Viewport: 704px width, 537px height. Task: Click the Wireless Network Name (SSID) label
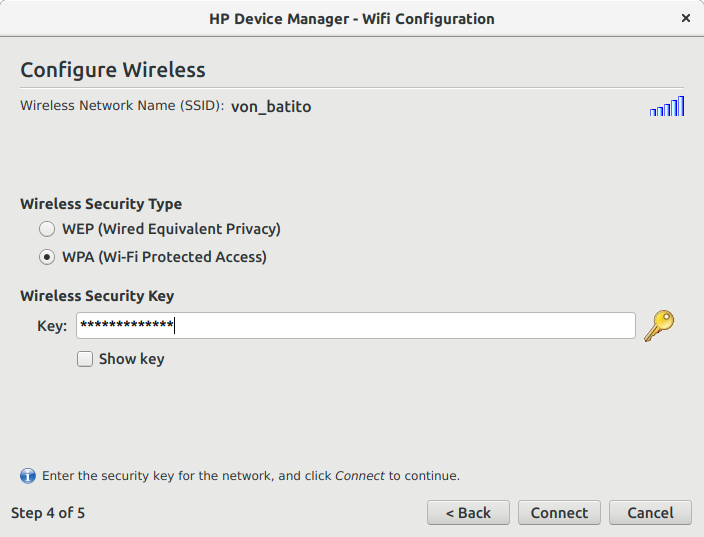[x=122, y=106]
